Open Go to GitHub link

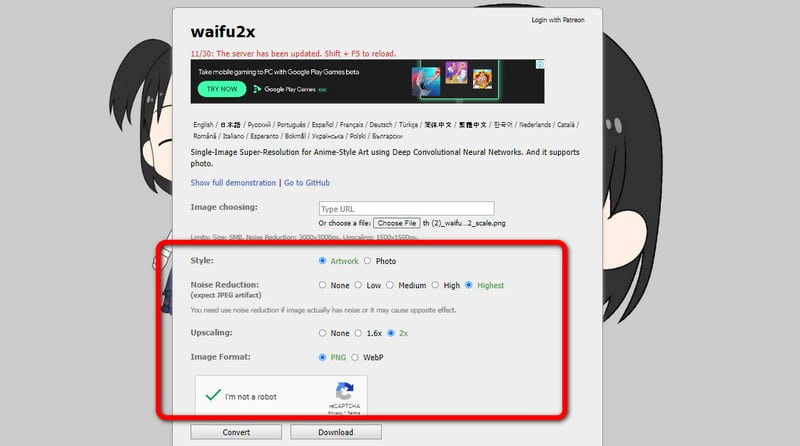pyautogui.click(x=307, y=183)
